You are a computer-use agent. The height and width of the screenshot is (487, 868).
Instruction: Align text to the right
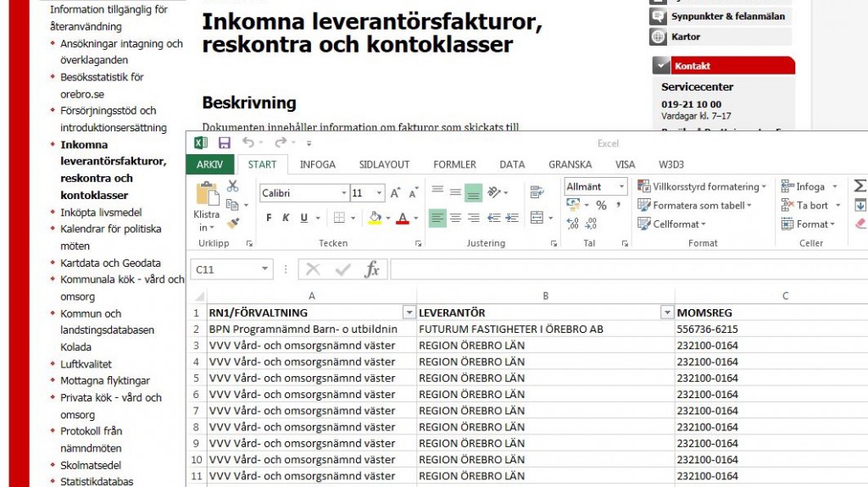coord(473,218)
